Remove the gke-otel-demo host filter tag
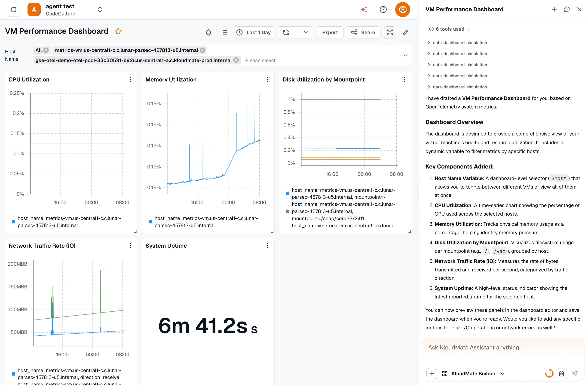The image size is (588, 385). (x=236, y=60)
